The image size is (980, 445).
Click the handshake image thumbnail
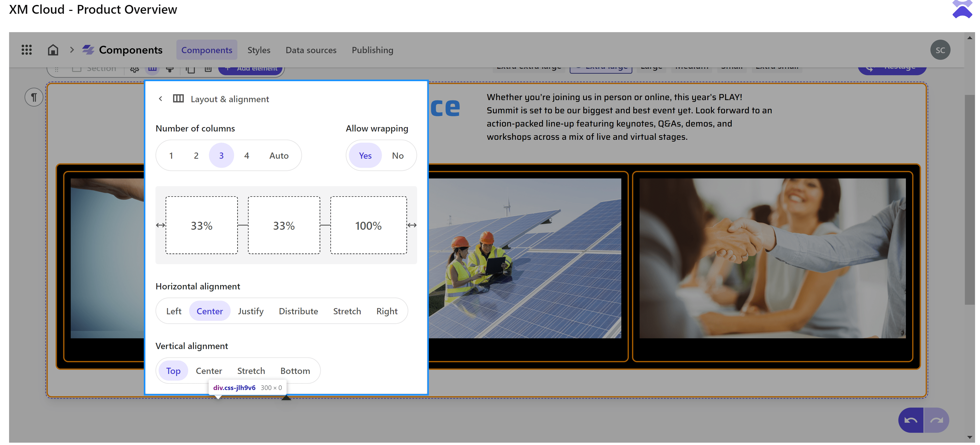772,258
